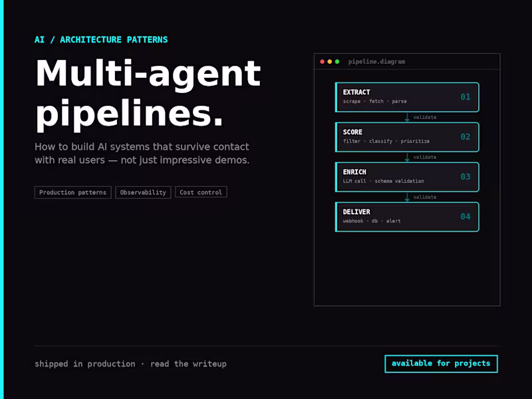Toggle the Cost control tag
This screenshot has height=399, width=532.
point(201,192)
